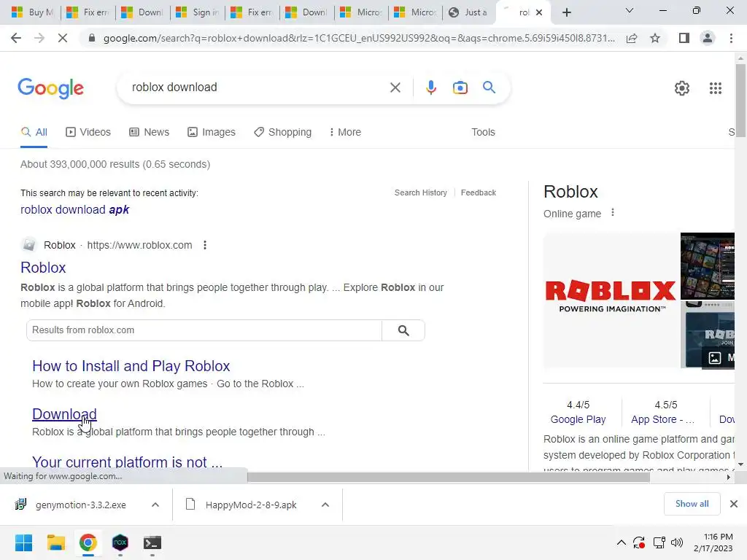Open How to Install and Play Roblox

(131, 366)
